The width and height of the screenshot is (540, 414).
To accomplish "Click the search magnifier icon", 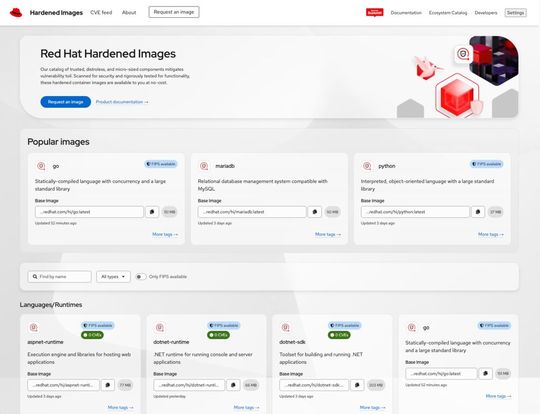I will [x=35, y=277].
